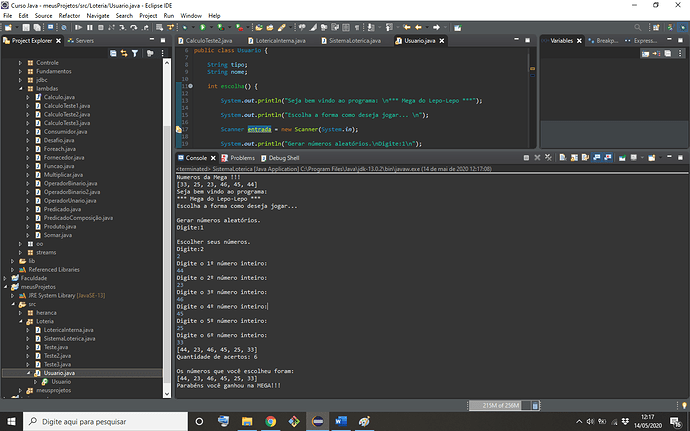
Task: Open SistemaLoterica.java in the Loteria package
Action: (69, 339)
